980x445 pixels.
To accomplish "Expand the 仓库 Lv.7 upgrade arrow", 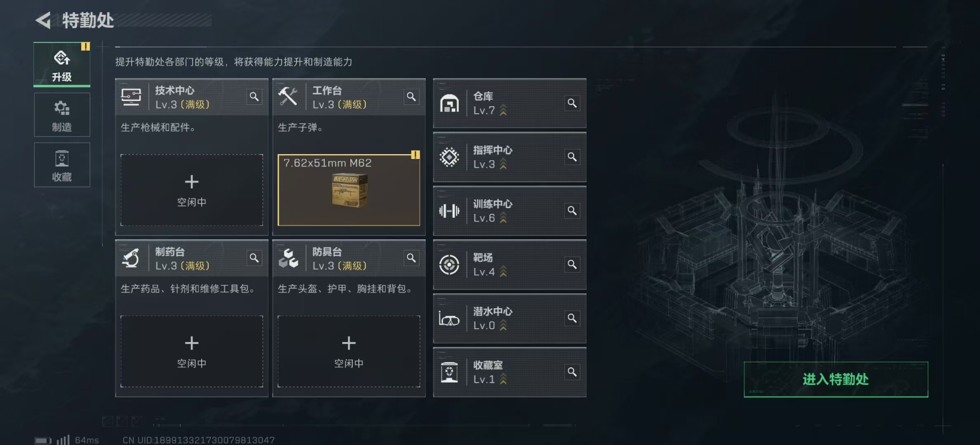I will click(503, 111).
